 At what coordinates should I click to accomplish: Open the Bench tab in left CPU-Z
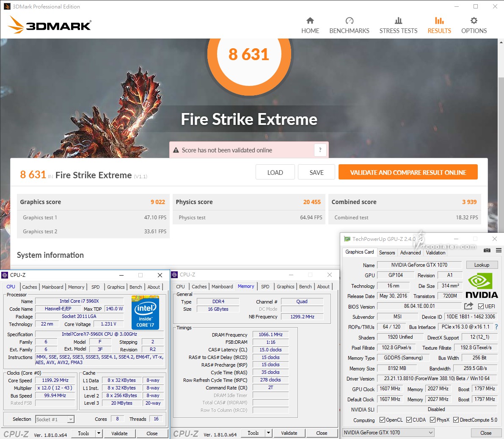[136, 287]
